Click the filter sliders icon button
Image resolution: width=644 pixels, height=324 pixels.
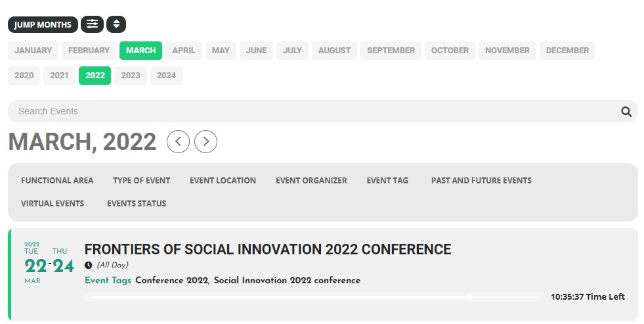tap(92, 24)
